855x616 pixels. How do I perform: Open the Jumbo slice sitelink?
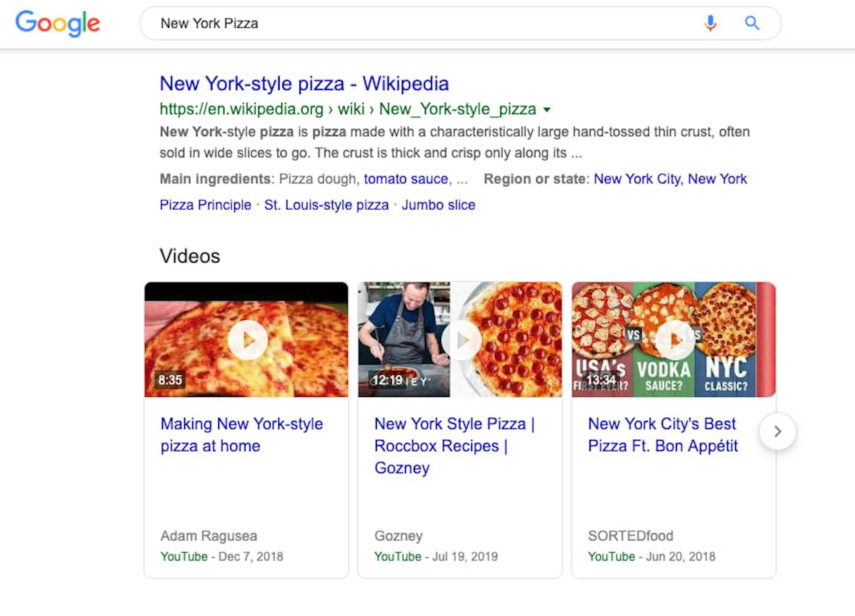pyautogui.click(x=438, y=205)
